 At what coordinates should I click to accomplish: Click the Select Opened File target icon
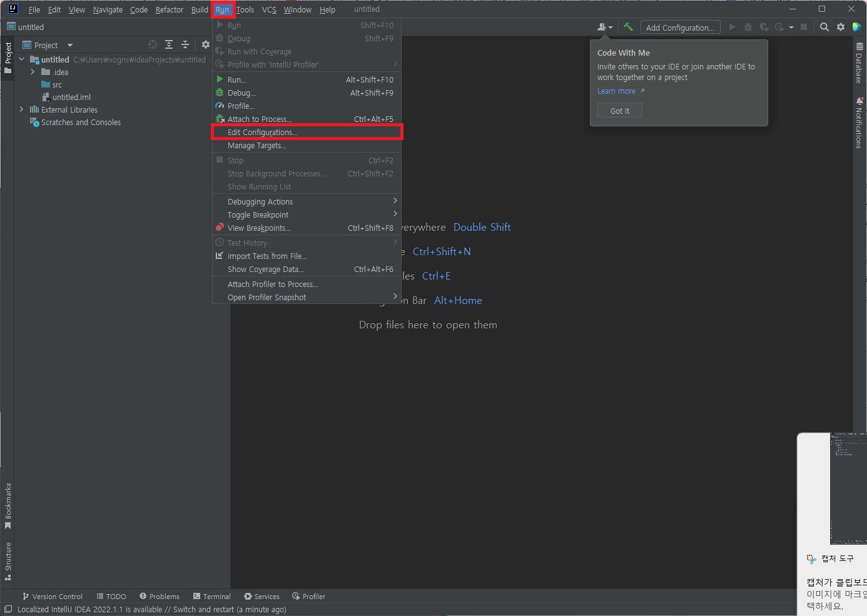[153, 44]
